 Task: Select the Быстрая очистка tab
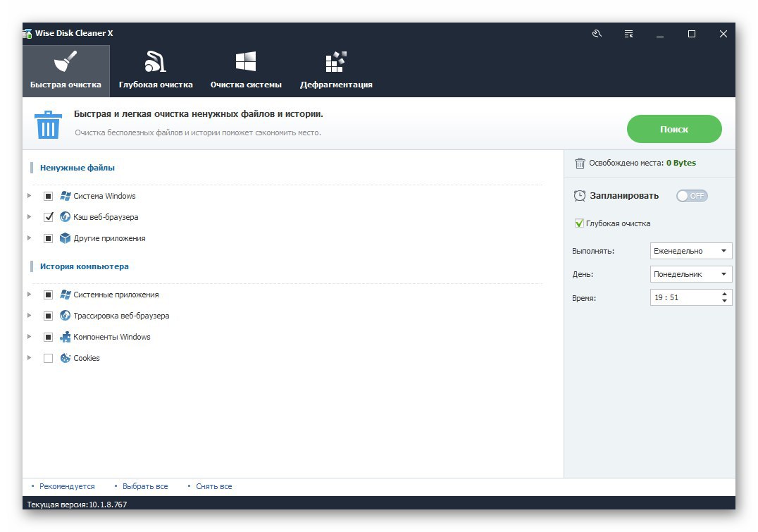(66, 71)
